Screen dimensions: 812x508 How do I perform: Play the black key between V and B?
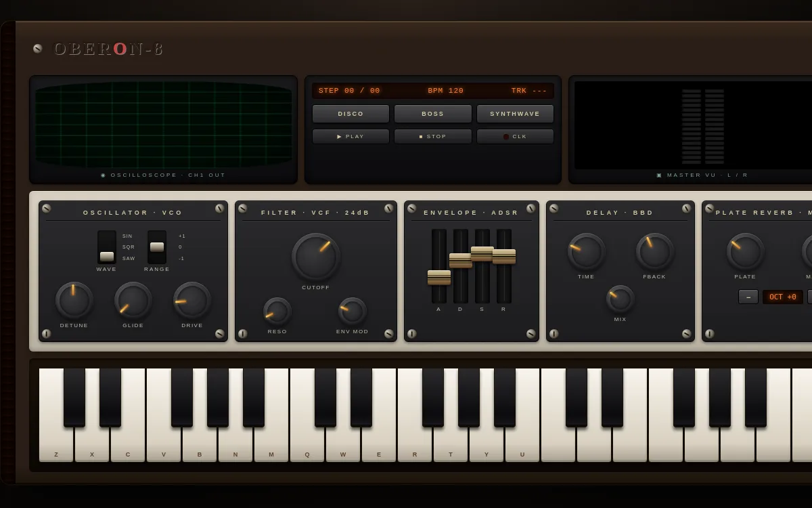click(182, 398)
